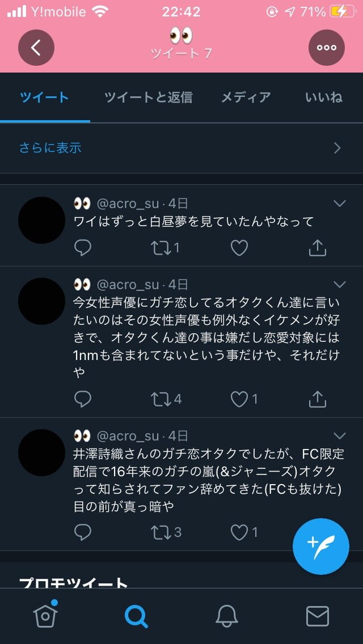Tap the back arrow button

[36, 48]
